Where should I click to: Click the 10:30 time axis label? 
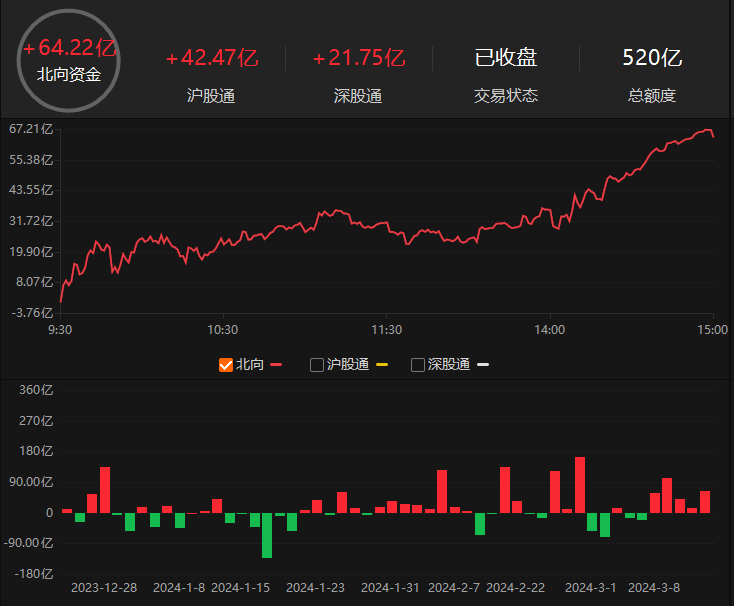point(223,330)
